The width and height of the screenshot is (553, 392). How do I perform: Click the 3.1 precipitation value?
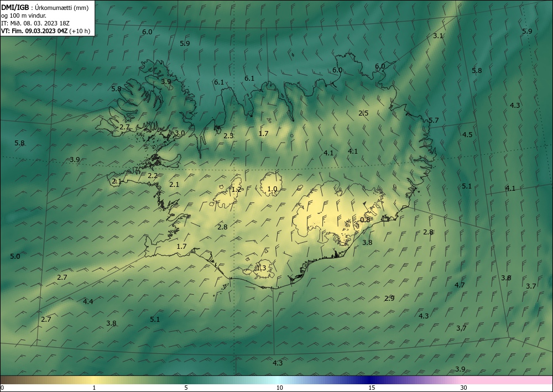point(437,35)
